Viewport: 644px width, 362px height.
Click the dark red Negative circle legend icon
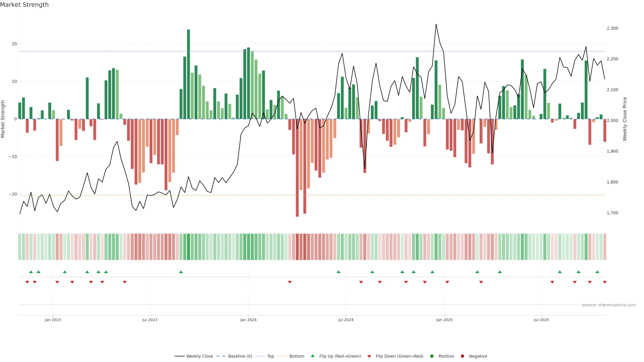point(462,356)
